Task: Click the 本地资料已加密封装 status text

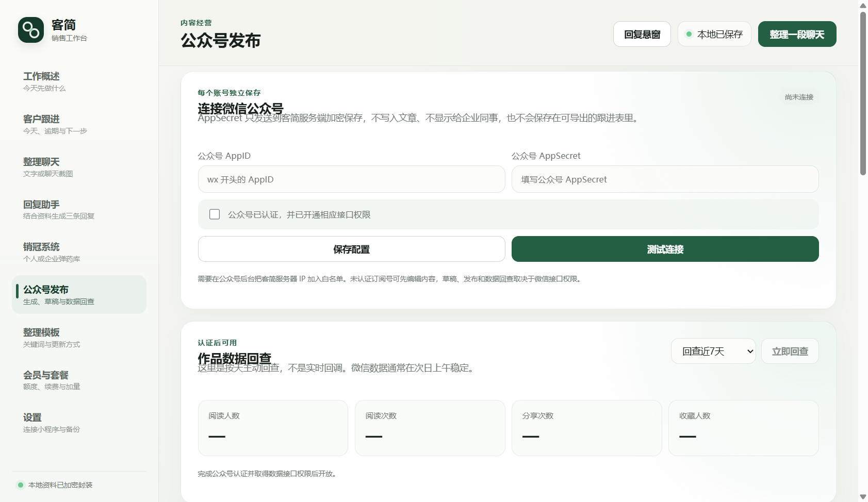Action: point(60,485)
